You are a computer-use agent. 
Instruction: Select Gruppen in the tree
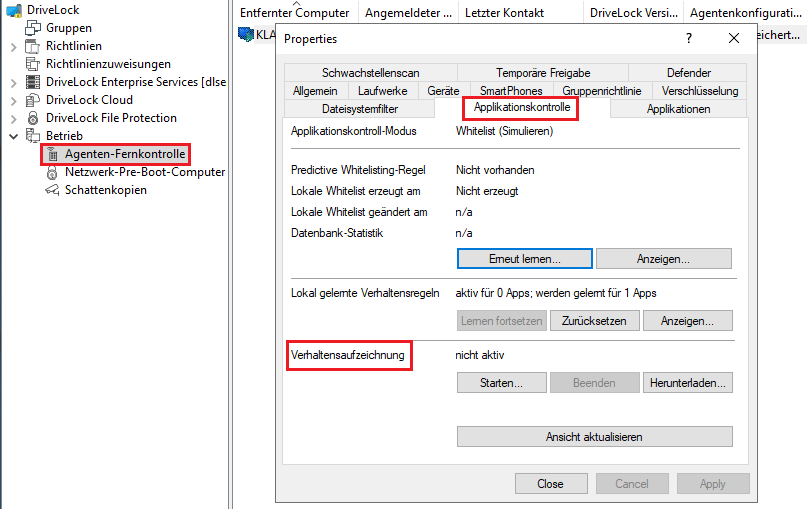[x=69, y=28]
